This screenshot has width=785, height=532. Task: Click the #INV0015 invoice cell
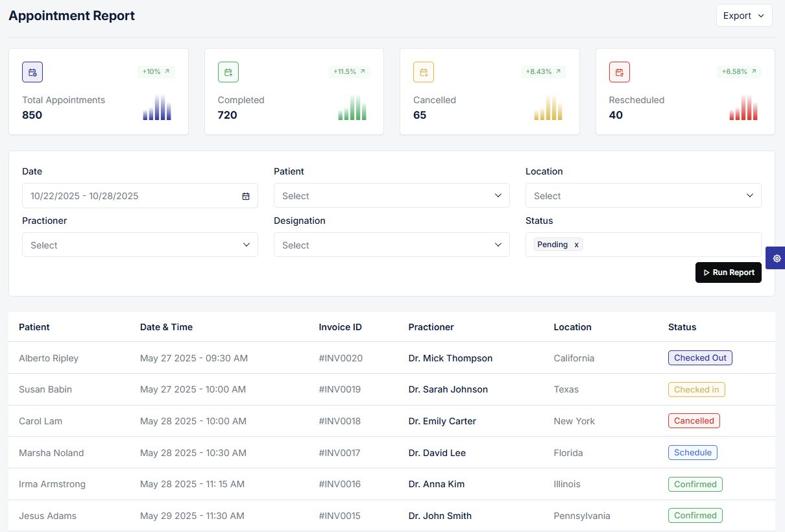(340, 516)
